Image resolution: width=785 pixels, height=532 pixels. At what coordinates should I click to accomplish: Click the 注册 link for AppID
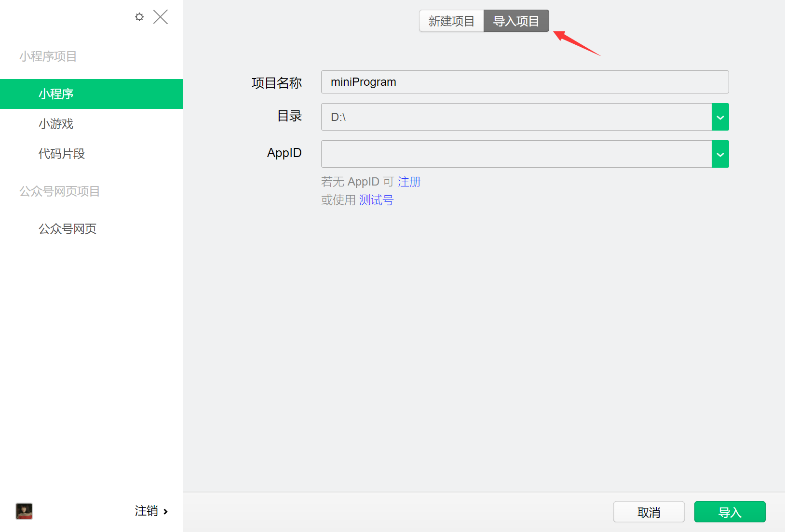click(x=409, y=182)
